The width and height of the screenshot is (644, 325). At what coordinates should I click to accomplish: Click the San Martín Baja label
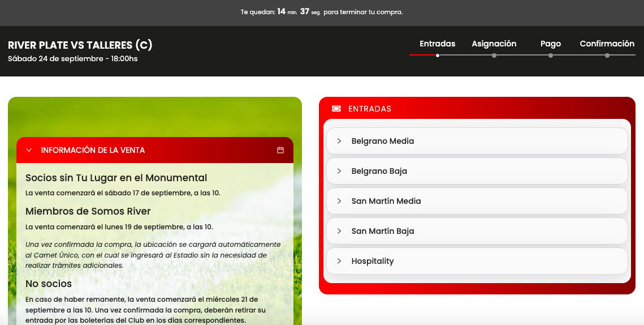point(382,231)
